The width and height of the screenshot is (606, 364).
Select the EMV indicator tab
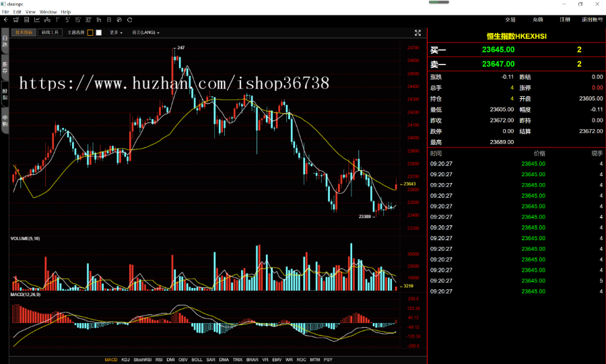click(x=277, y=360)
